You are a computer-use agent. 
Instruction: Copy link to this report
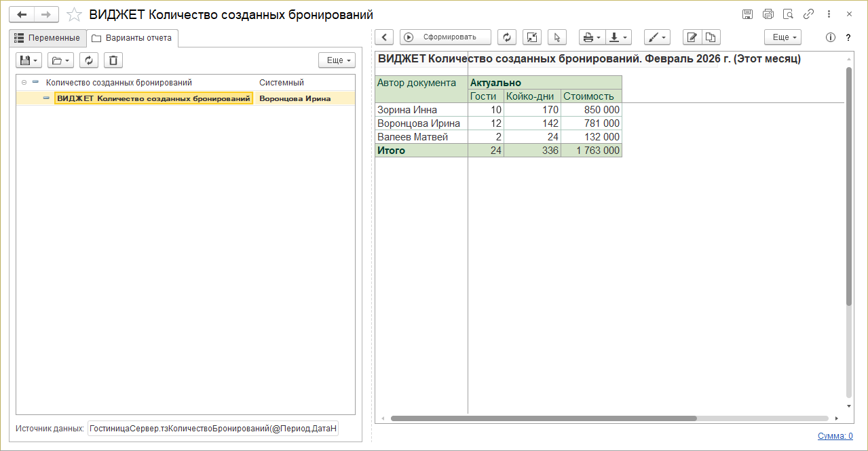pos(808,14)
